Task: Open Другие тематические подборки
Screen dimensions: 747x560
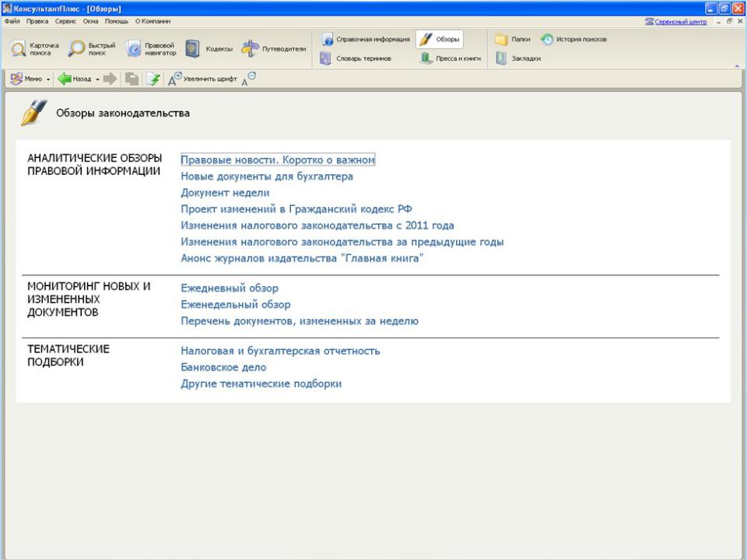Action: click(261, 383)
